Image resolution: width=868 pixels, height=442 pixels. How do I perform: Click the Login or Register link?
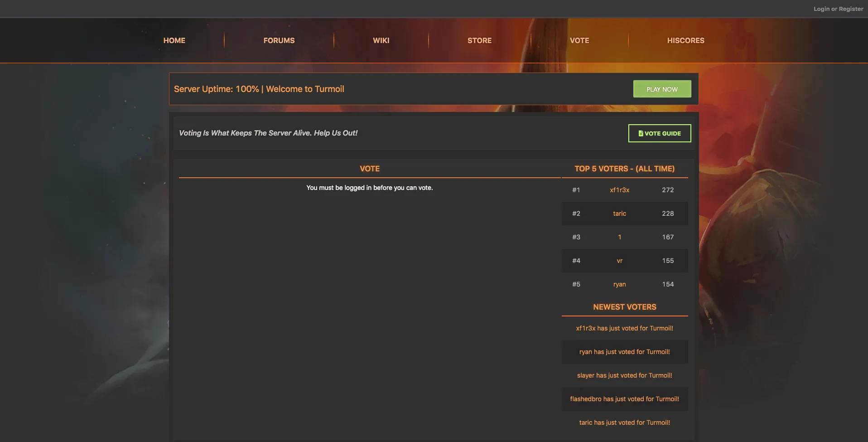(x=838, y=9)
